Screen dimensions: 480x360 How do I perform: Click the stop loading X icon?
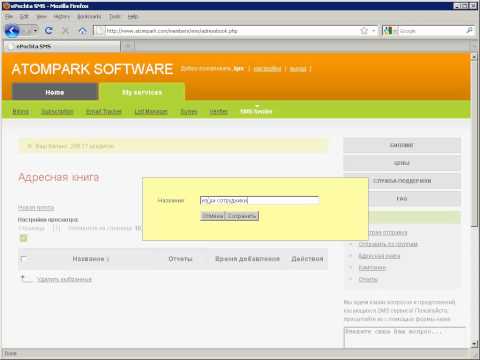point(65,31)
